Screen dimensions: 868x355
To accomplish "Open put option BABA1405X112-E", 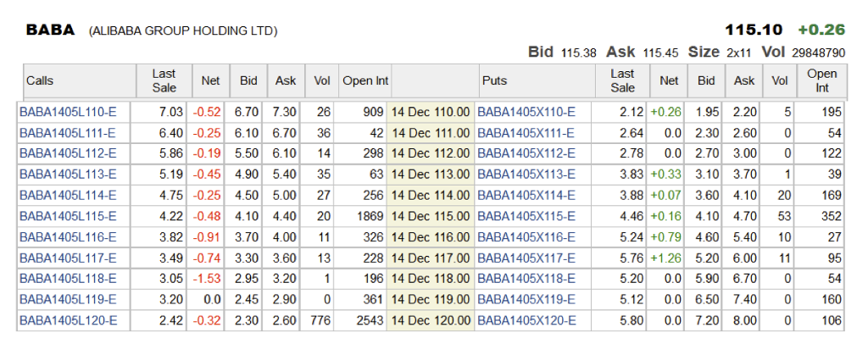I will 526,153.
